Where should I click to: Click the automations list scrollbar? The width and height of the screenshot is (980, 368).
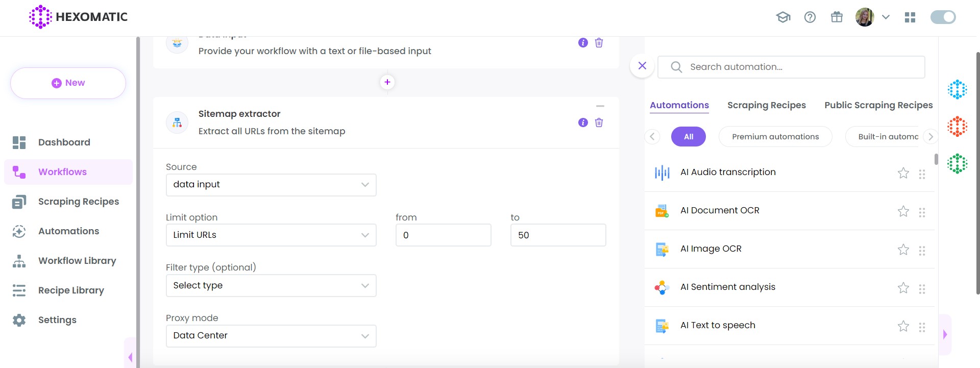pos(936,159)
